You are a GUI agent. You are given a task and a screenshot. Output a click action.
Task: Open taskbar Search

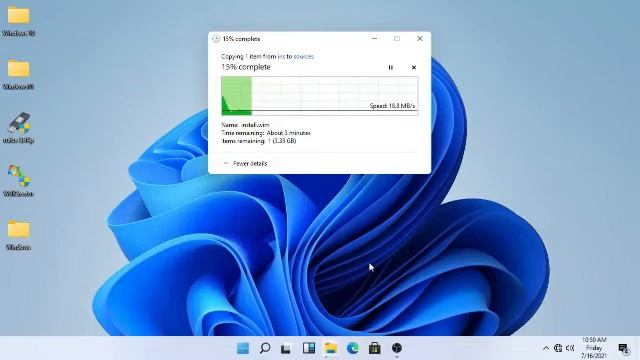(265, 348)
